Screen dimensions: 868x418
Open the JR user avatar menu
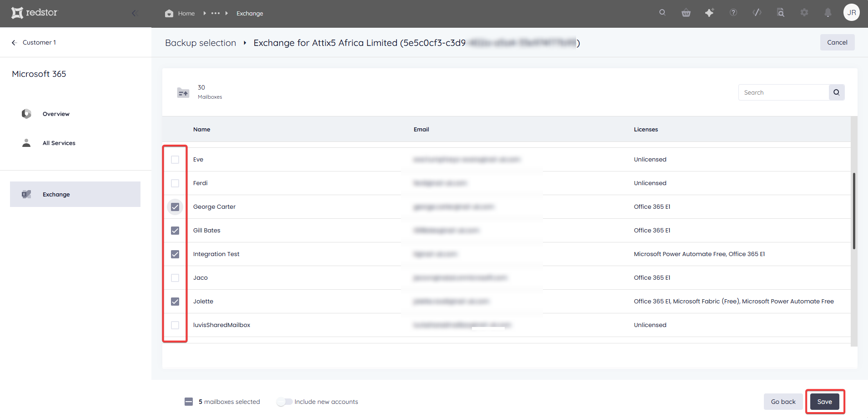(852, 13)
